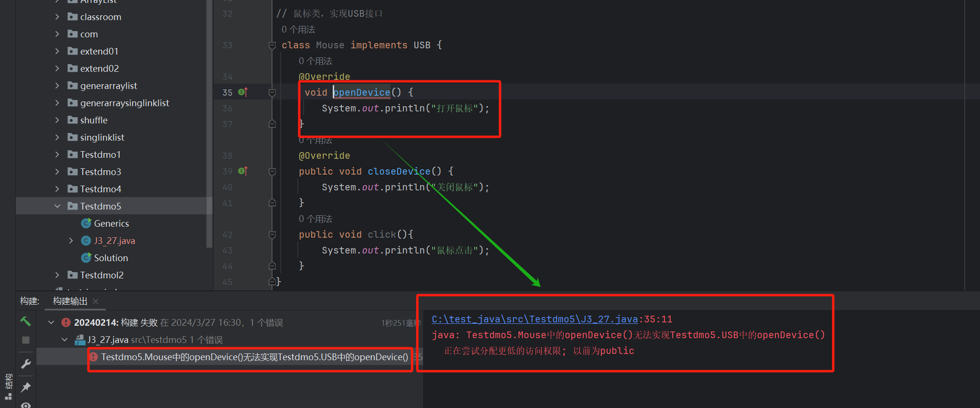The width and height of the screenshot is (980, 408).
Task: Open build settings wrench icon
Action: (x=26, y=364)
